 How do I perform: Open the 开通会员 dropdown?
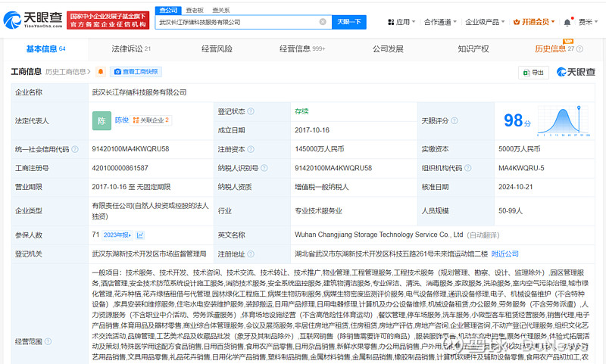tap(534, 22)
